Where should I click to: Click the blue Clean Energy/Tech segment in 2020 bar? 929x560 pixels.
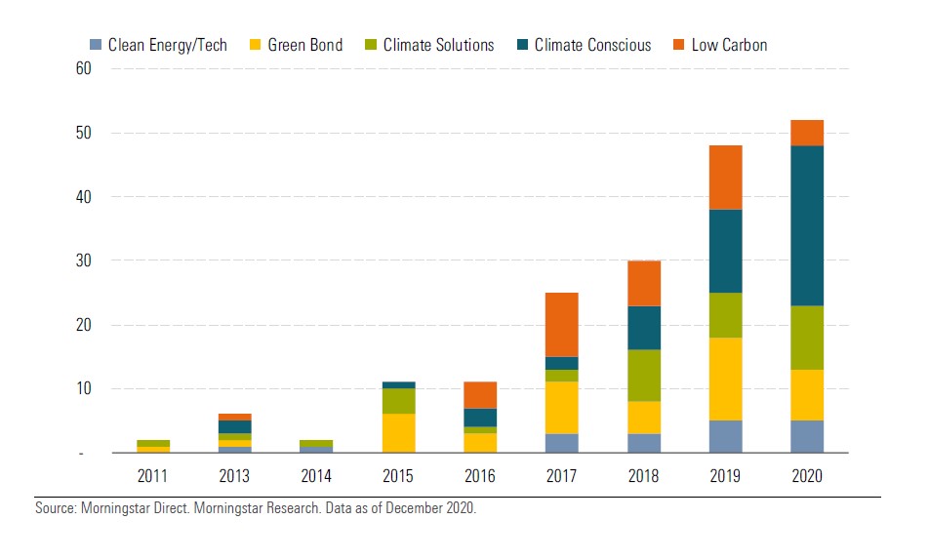(807, 436)
